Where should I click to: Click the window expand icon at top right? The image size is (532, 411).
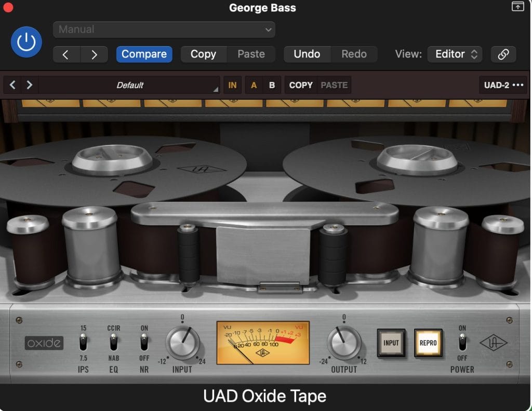517,7
